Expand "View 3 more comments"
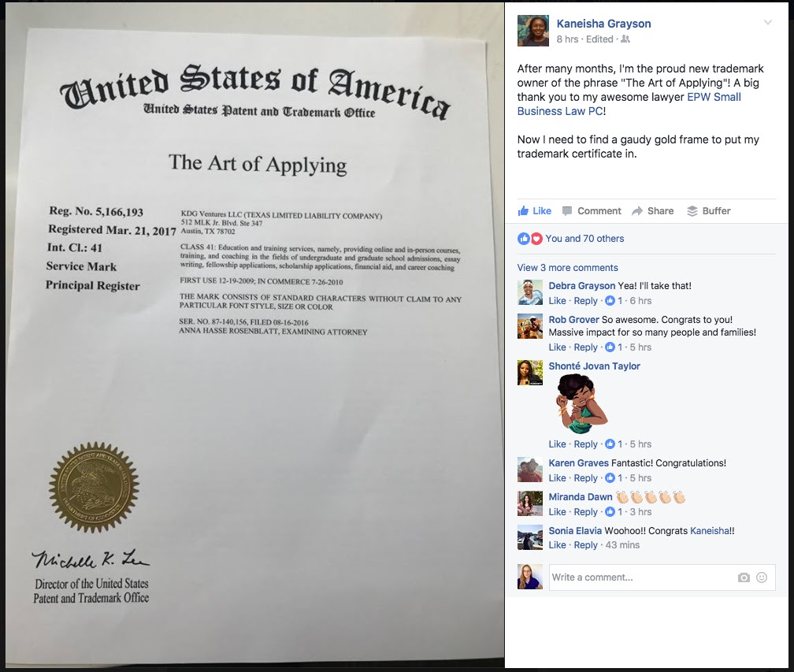 567,267
